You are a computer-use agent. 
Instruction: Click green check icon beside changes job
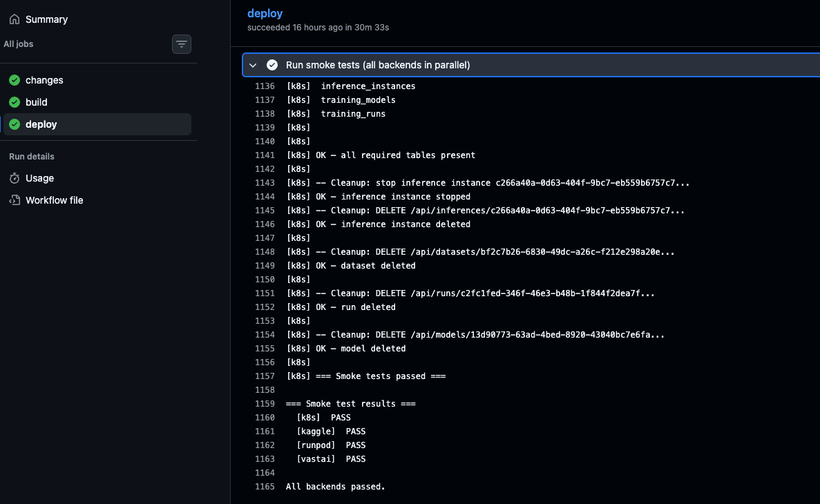pos(15,80)
